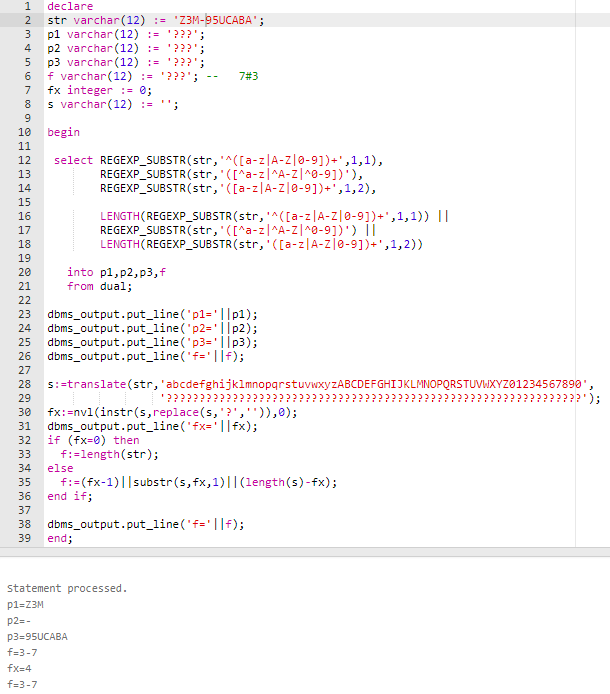610x694 pixels.
Task: Click the 'p3=95UCABA' output line
Action: point(39,636)
